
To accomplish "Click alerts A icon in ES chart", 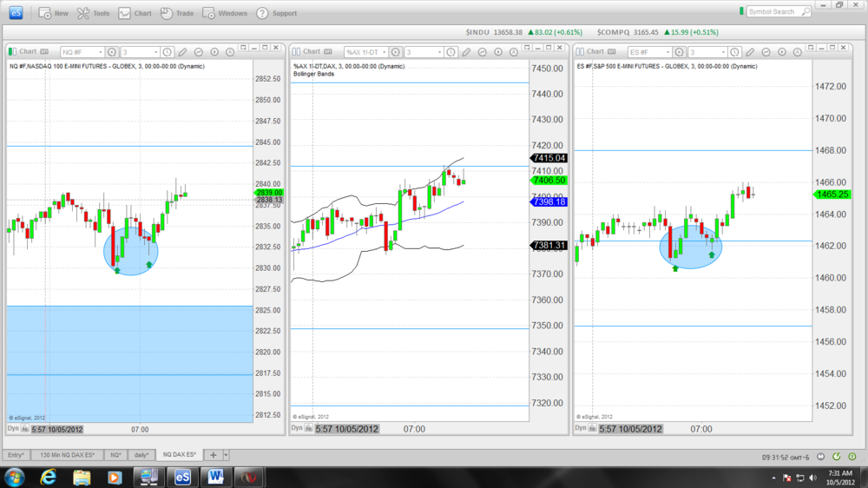I will pos(797,52).
